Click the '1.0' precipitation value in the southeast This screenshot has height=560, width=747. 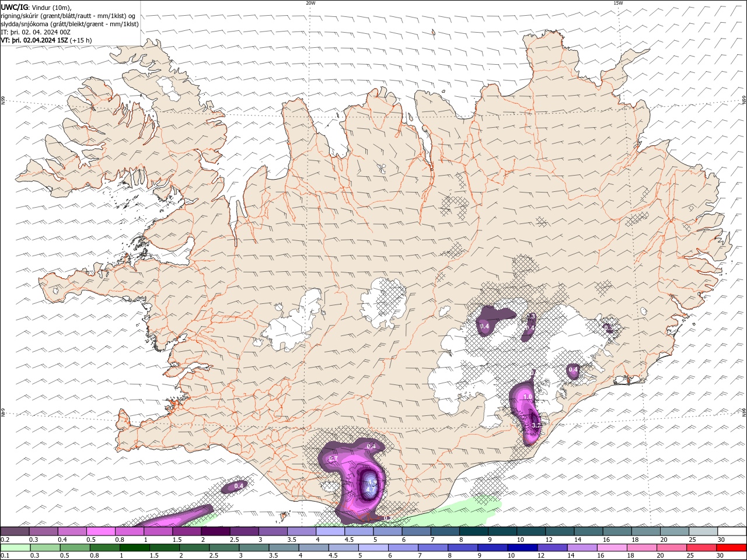point(528,397)
